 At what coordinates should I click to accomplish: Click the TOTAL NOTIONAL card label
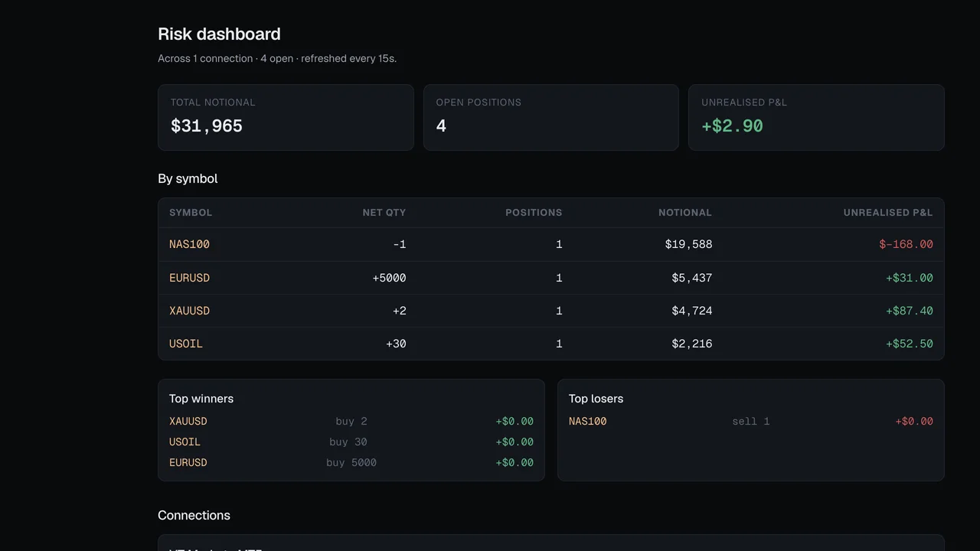pyautogui.click(x=213, y=102)
